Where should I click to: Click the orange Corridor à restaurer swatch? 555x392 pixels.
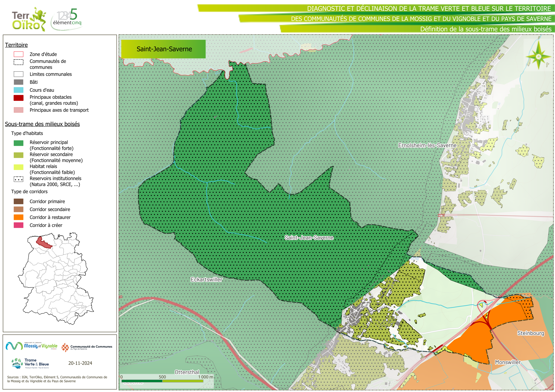point(19,217)
